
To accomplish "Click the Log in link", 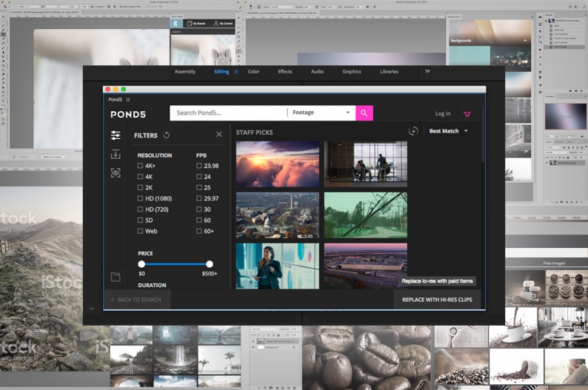I will 442,113.
